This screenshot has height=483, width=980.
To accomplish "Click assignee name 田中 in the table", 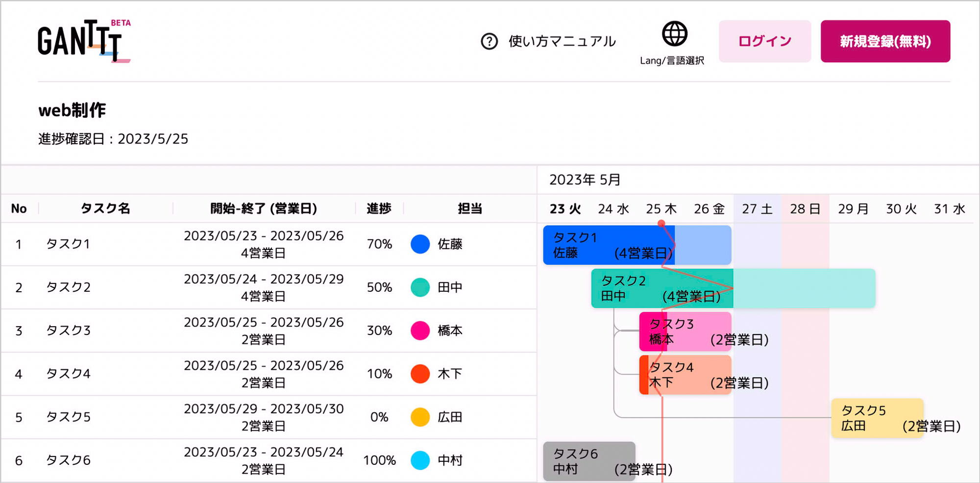I will pos(450,287).
